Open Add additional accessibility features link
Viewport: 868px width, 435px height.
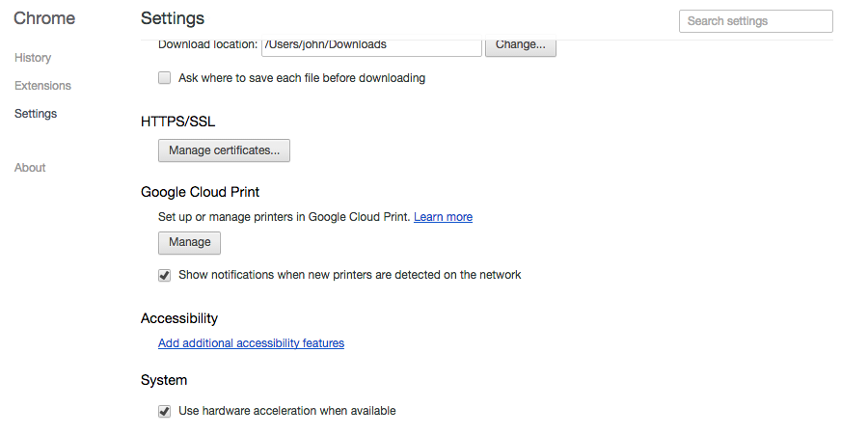[x=251, y=343]
